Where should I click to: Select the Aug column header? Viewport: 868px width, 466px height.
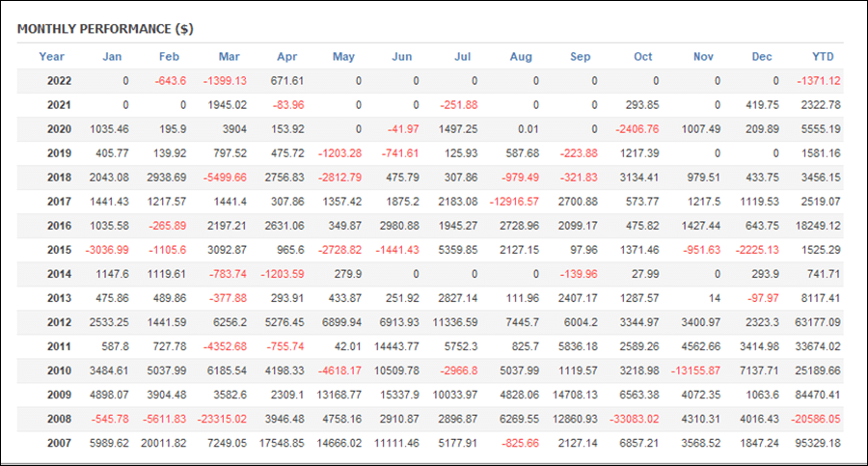pyautogui.click(x=521, y=57)
